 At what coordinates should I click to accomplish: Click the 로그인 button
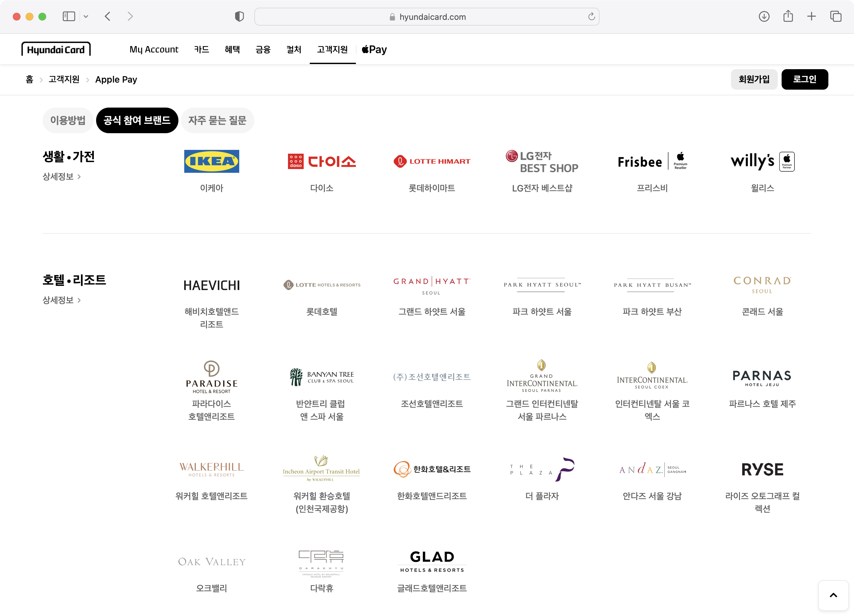pyautogui.click(x=805, y=79)
